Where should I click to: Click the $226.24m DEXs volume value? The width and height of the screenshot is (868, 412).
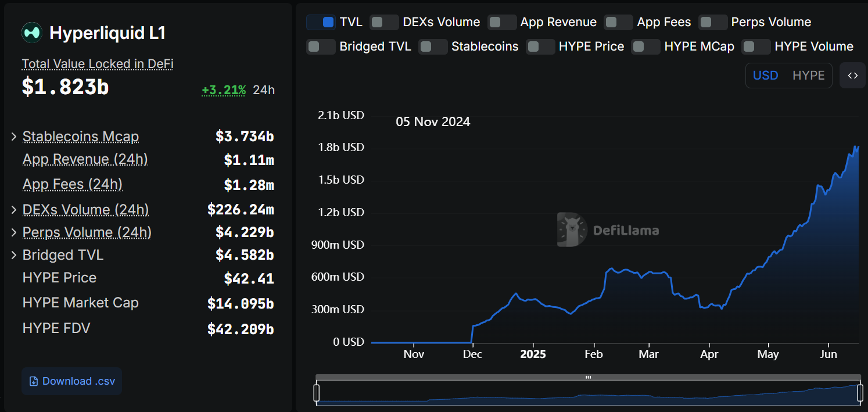[x=241, y=209]
